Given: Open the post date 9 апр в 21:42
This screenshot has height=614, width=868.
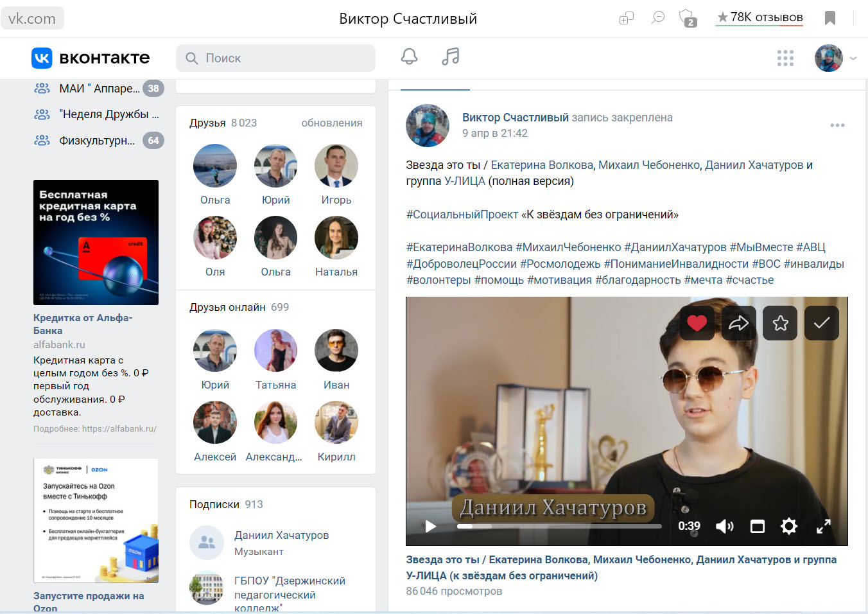Looking at the screenshot, I should pos(495,133).
